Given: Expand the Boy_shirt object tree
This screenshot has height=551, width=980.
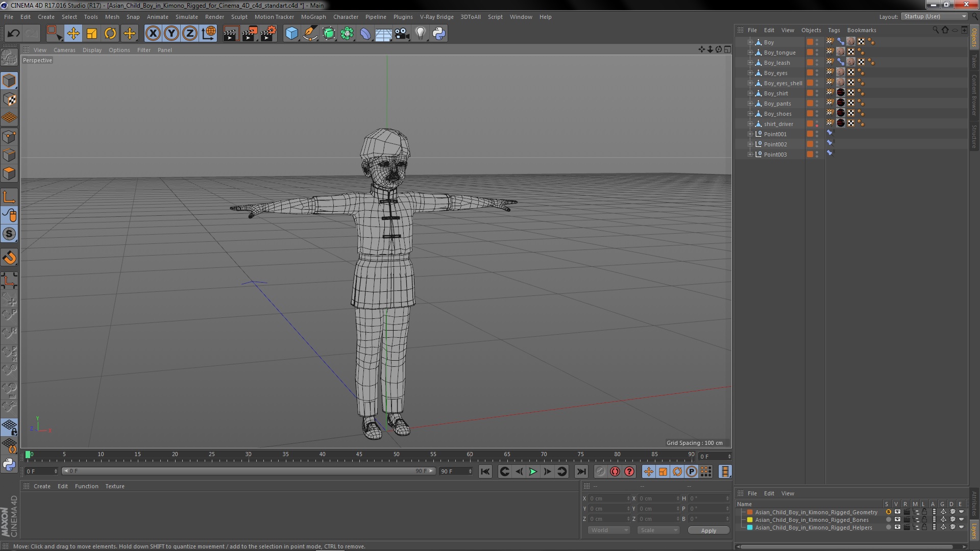Looking at the screenshot, I should point(750,93).
